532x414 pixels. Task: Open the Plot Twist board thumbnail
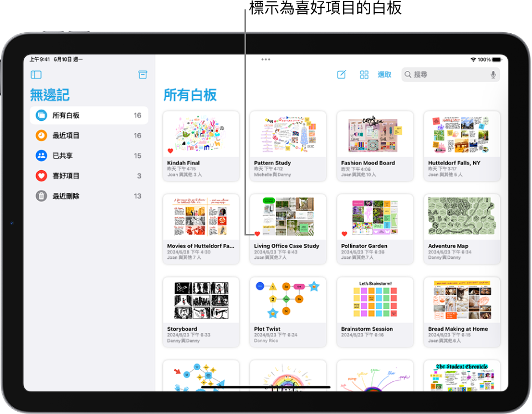tap(288, 300)
